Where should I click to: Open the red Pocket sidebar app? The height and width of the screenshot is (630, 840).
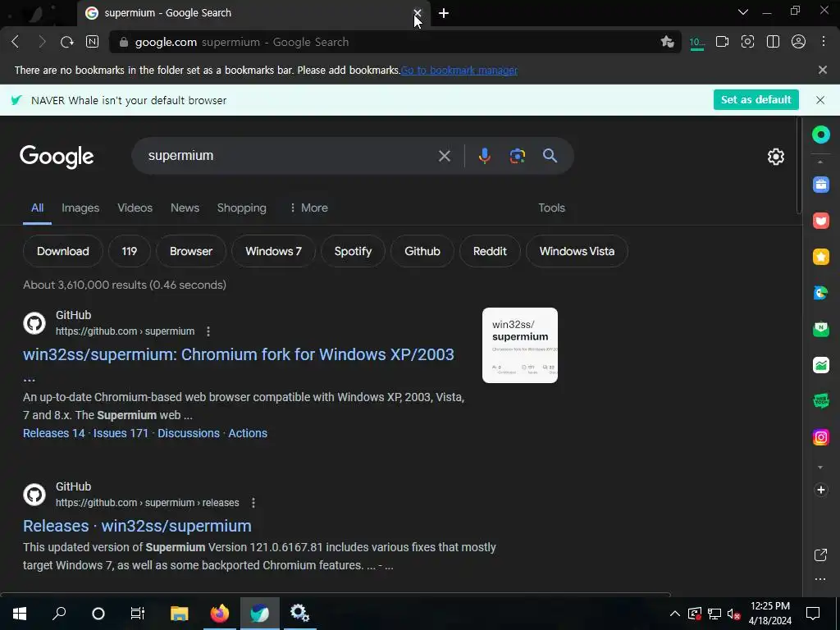820,221
